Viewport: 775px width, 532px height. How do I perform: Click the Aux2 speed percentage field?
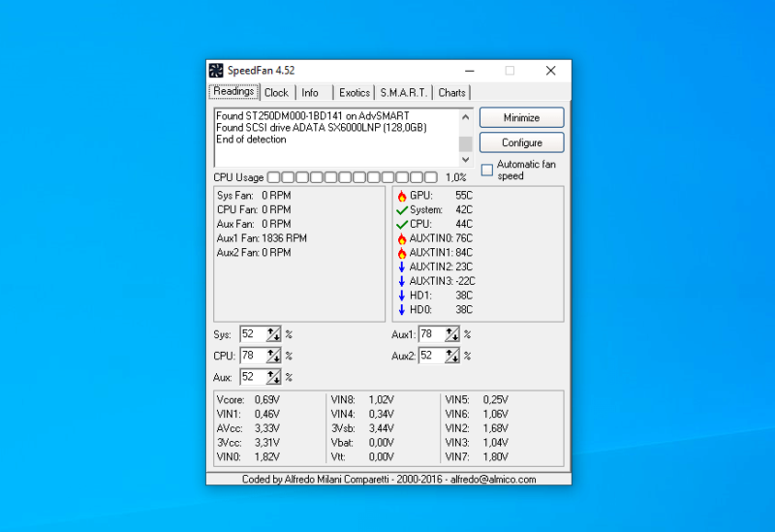[x=431, y=356]
